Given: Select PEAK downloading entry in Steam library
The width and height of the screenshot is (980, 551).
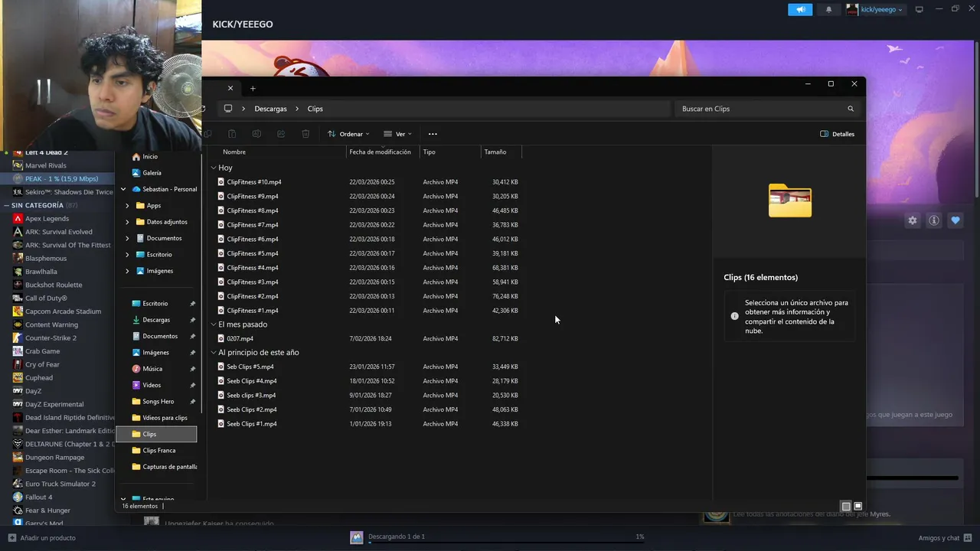Looking at the screenshot, I should tap(58, 178).
